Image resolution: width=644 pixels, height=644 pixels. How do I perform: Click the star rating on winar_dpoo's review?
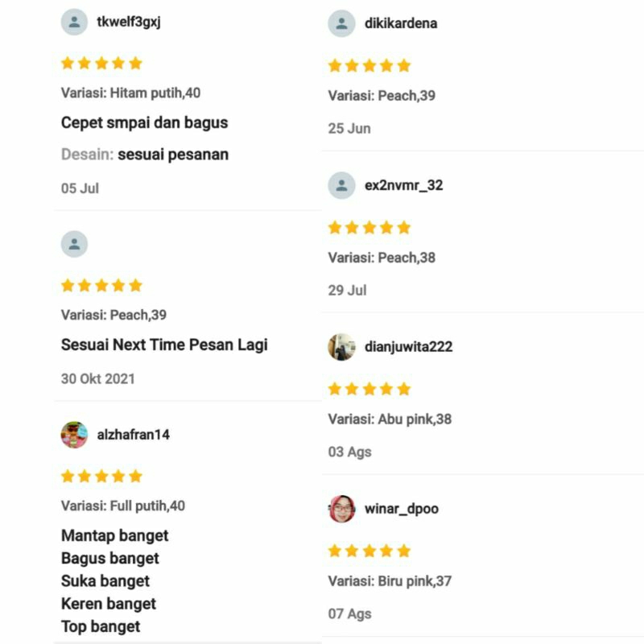[x=369, y=551]
